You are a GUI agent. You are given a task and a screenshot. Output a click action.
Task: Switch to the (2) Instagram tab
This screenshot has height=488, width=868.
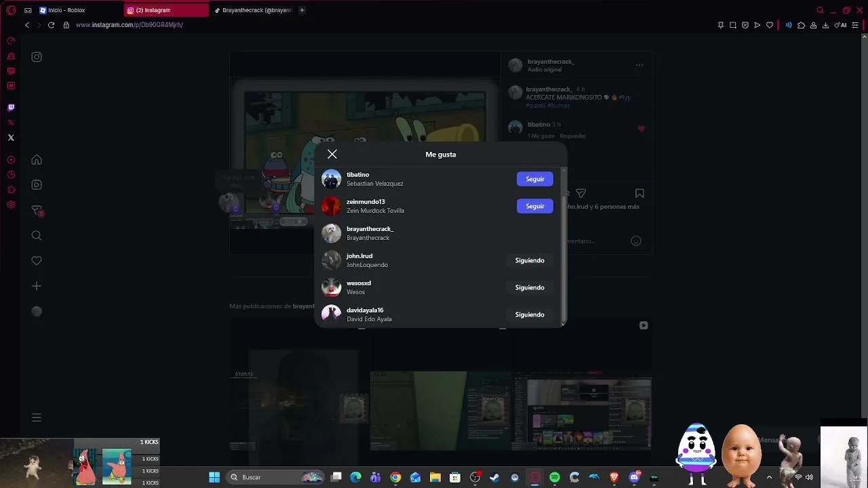(167, 10)
